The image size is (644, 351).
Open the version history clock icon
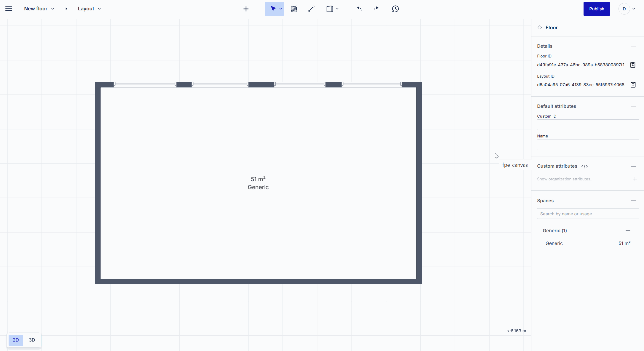[395, 9]
